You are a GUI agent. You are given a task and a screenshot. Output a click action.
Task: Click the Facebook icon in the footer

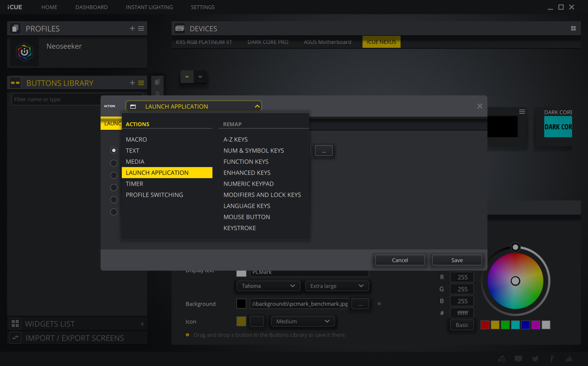(x=552, y=359)
